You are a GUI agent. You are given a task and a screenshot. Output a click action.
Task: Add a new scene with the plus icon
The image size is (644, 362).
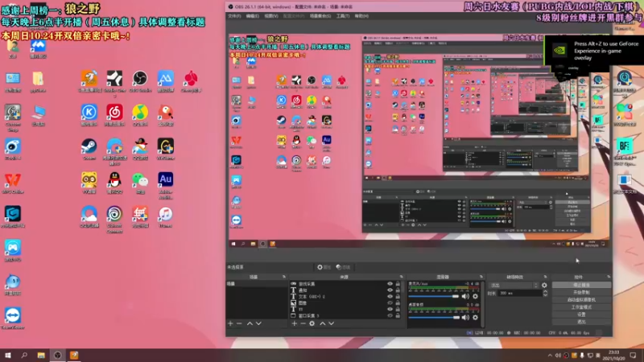tap(230, 323)
